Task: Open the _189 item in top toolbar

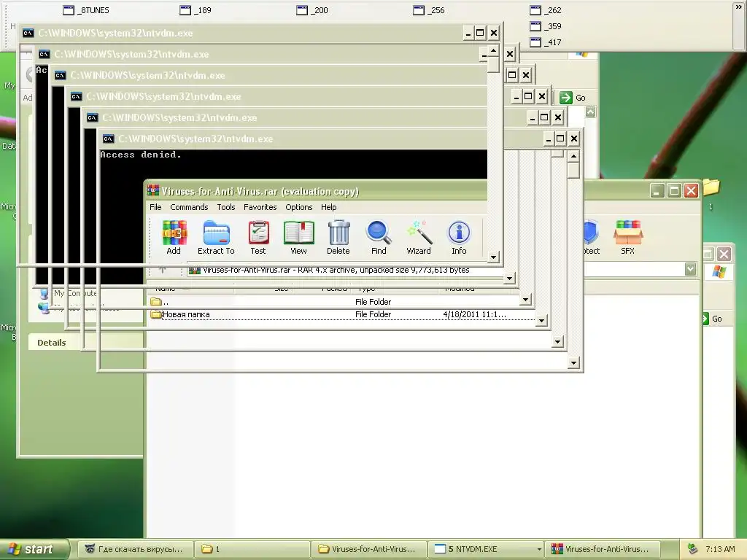Action: [x=196, y=10]
